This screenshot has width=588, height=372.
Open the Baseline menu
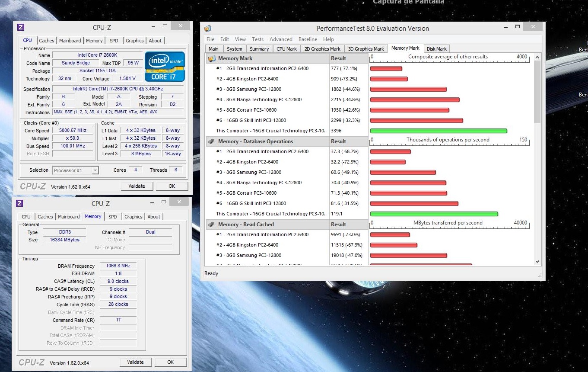click(308, 39)
